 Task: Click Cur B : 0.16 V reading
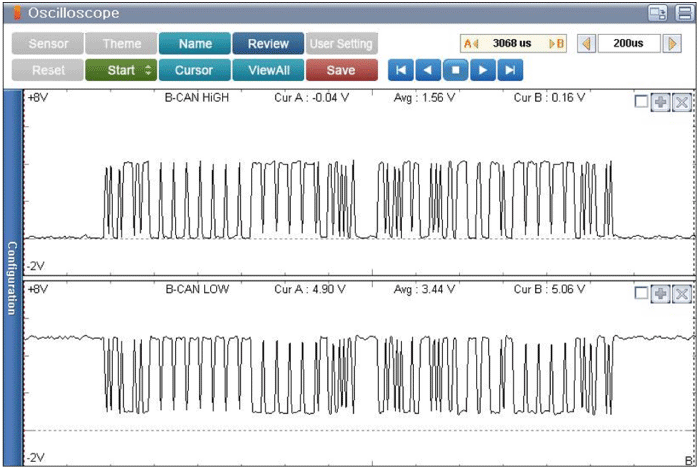(550, 98)
